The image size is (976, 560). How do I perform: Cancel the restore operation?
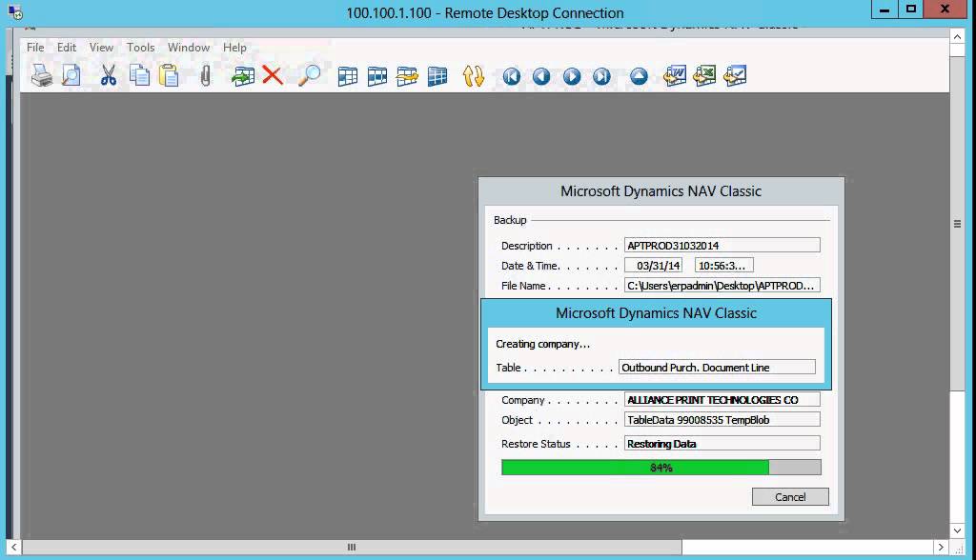(x=790, y=496)
